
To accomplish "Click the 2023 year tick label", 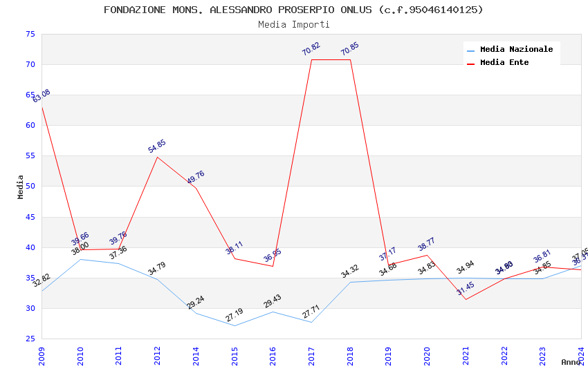I will pos(542,356).
